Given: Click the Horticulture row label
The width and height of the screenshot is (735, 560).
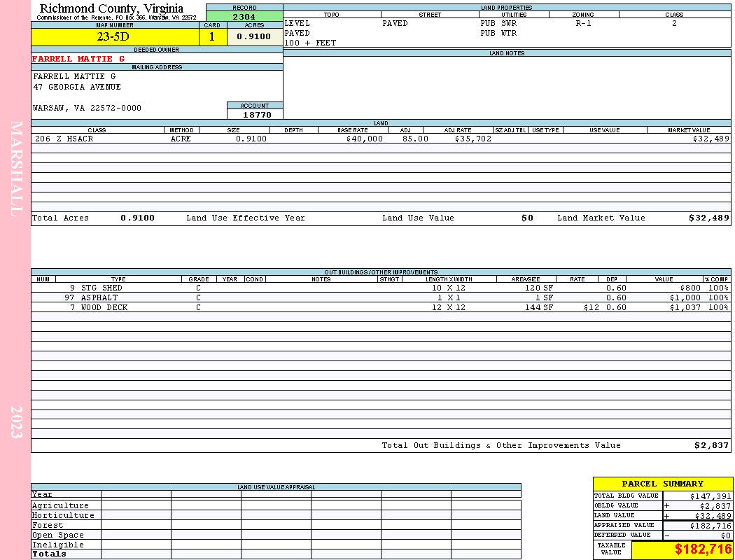Looking at the screenshot, I should pos(63,515).
